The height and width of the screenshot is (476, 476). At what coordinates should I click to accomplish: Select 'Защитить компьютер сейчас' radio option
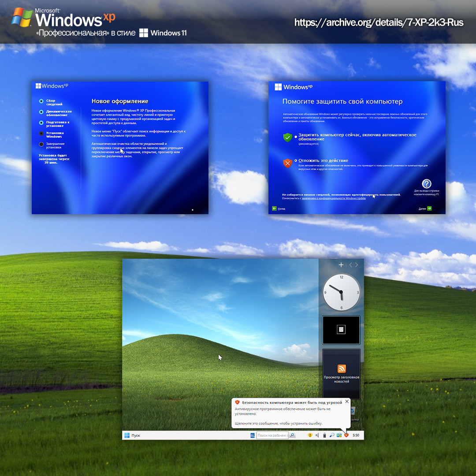pos(296,137)
